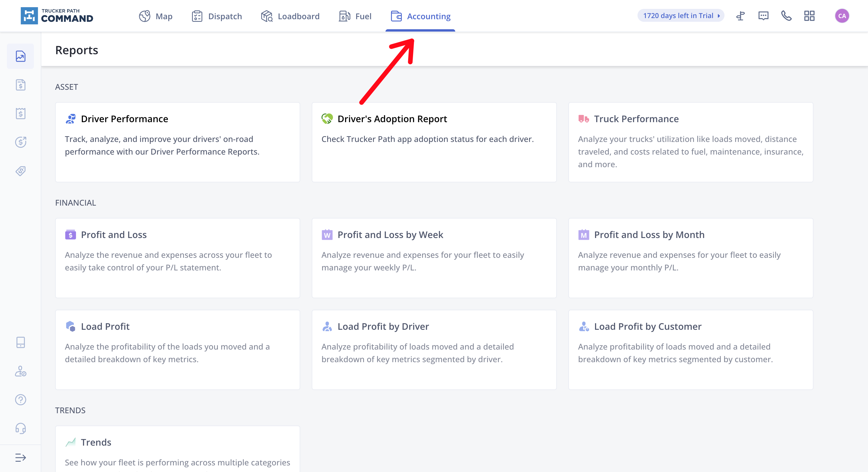The image size is (868, 472).
Task: Open the CA user avatar menu
Action: pyautogui.click(x=842, y=16)
